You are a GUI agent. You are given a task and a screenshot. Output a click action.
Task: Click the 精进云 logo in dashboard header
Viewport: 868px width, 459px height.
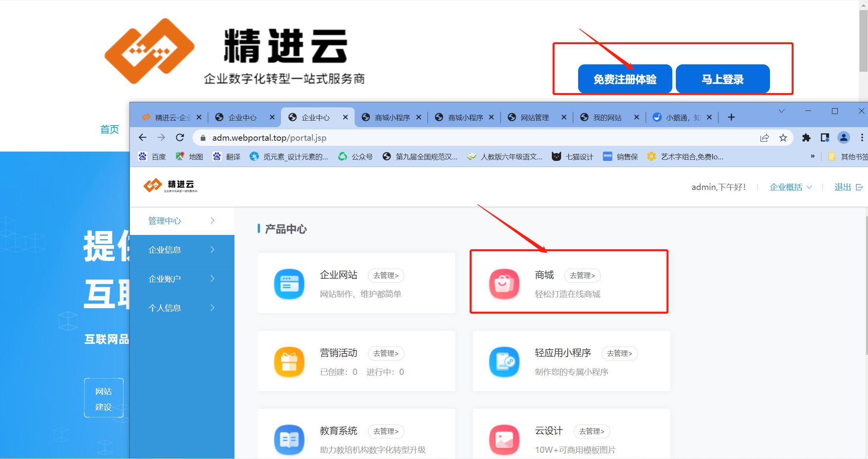[x=170, y=186]
